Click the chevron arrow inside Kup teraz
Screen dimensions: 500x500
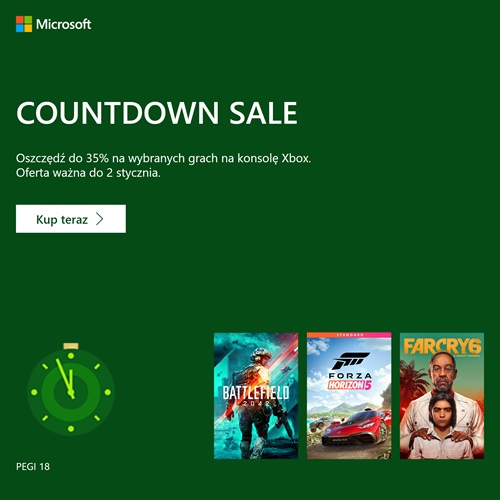tap(100, 219)
